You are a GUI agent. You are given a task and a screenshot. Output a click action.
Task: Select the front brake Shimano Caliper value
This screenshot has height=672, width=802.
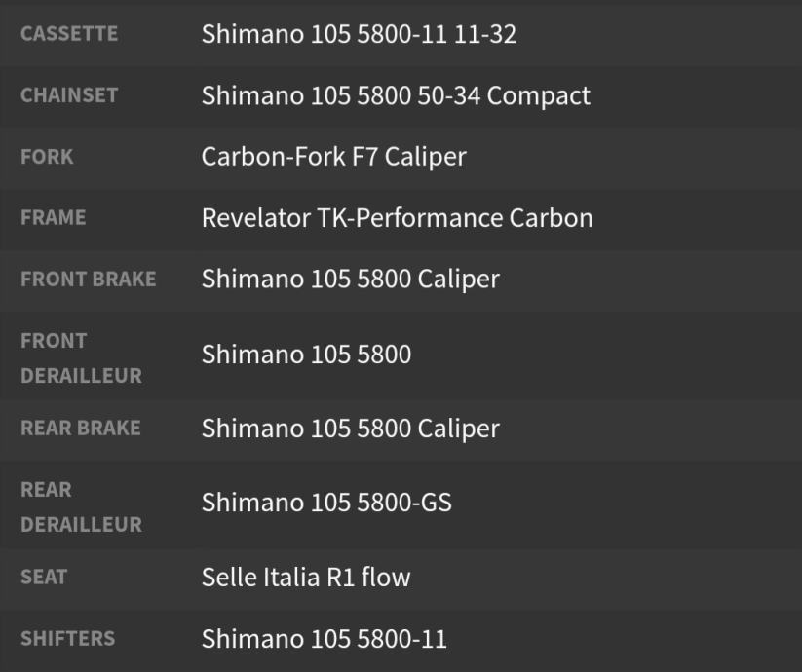click(350, 279)
